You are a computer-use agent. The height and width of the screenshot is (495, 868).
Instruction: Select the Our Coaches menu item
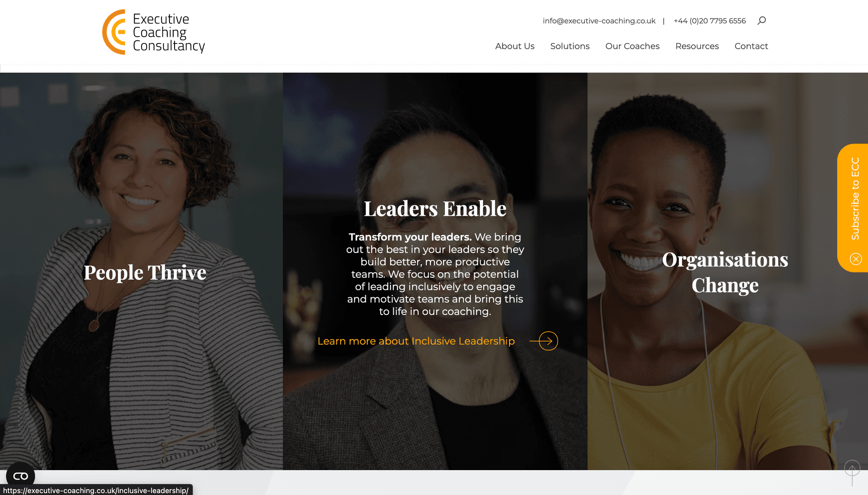(632, 46)
